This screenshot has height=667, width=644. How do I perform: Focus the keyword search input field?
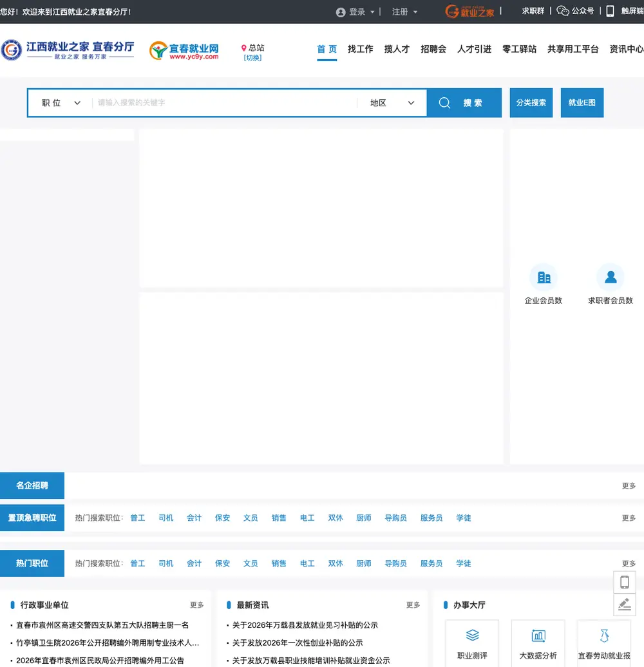[x=224, y=103]
